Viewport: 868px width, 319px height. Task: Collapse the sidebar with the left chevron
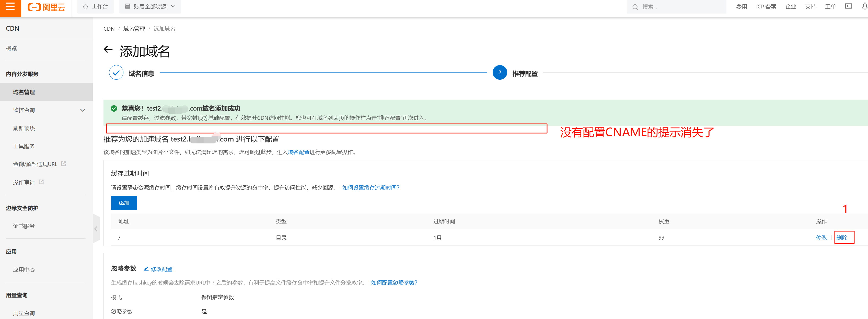point(96,229)
